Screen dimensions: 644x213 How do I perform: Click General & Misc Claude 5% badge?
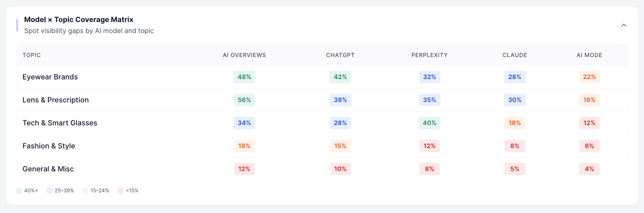(x=515, y=169)
